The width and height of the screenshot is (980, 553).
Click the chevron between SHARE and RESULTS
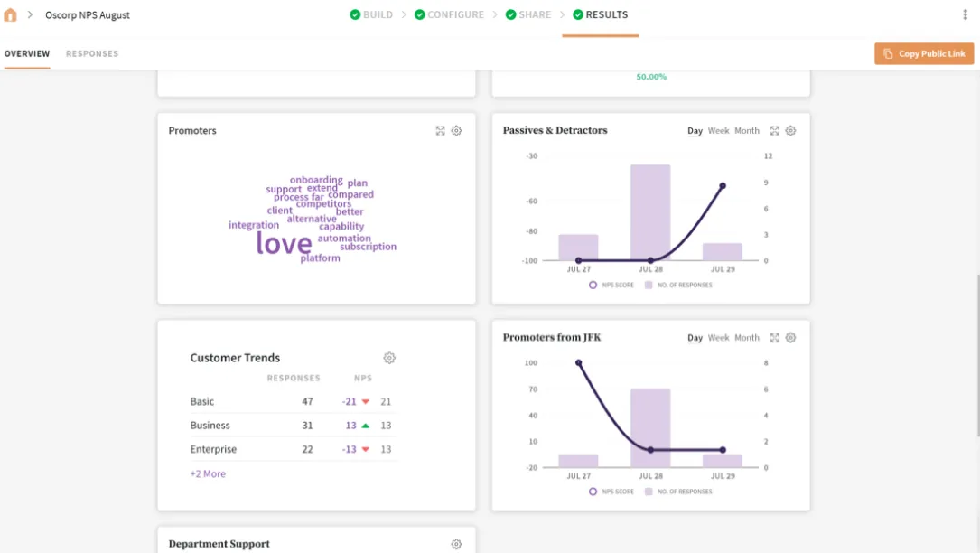click(565, 14)
